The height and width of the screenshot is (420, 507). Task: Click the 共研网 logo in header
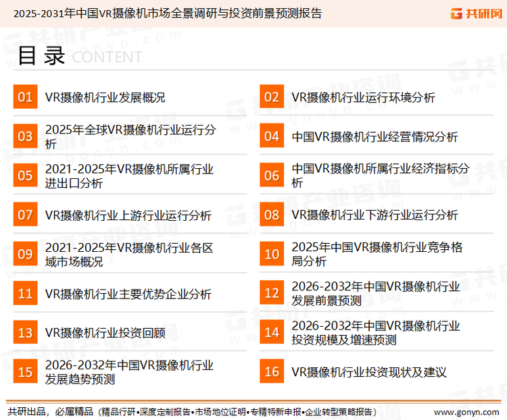point(477,14)
